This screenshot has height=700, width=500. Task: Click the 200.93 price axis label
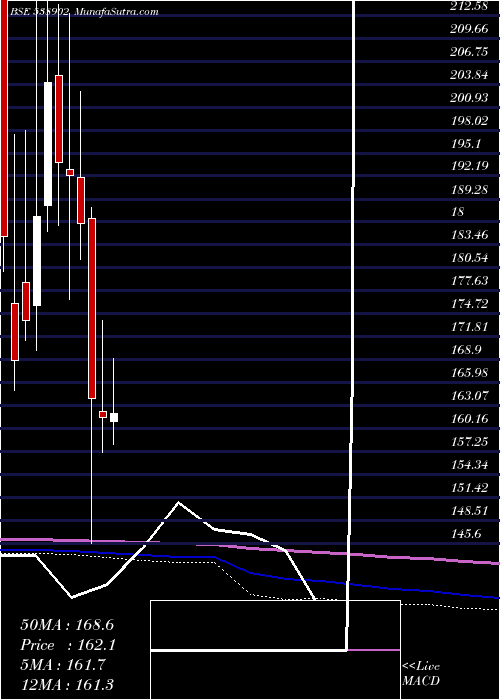coord(471,97)
